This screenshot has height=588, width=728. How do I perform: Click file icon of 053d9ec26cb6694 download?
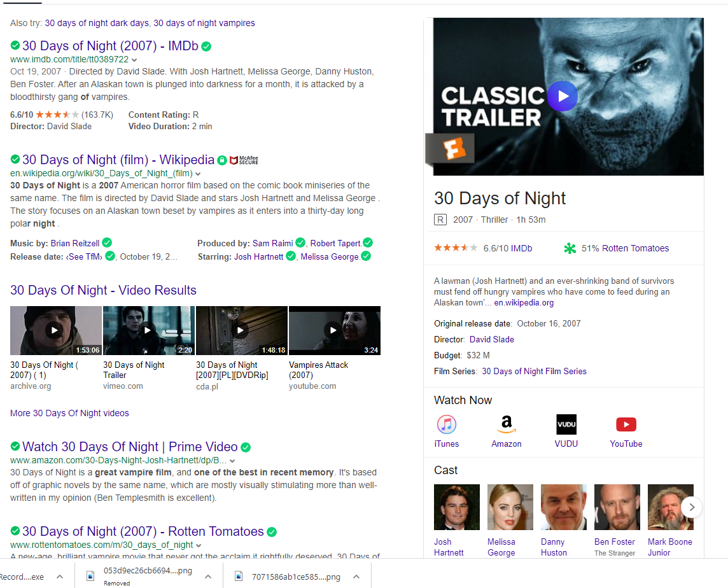pos(90,577)
